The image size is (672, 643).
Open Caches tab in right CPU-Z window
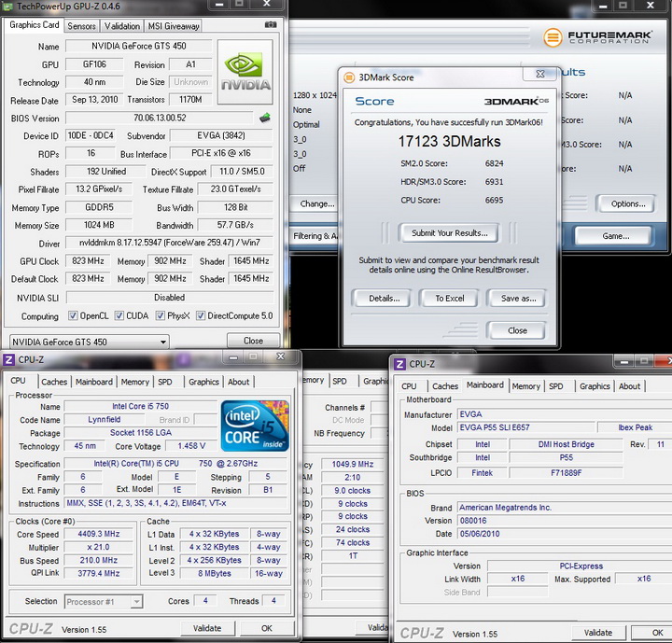(x=445, y=385)
